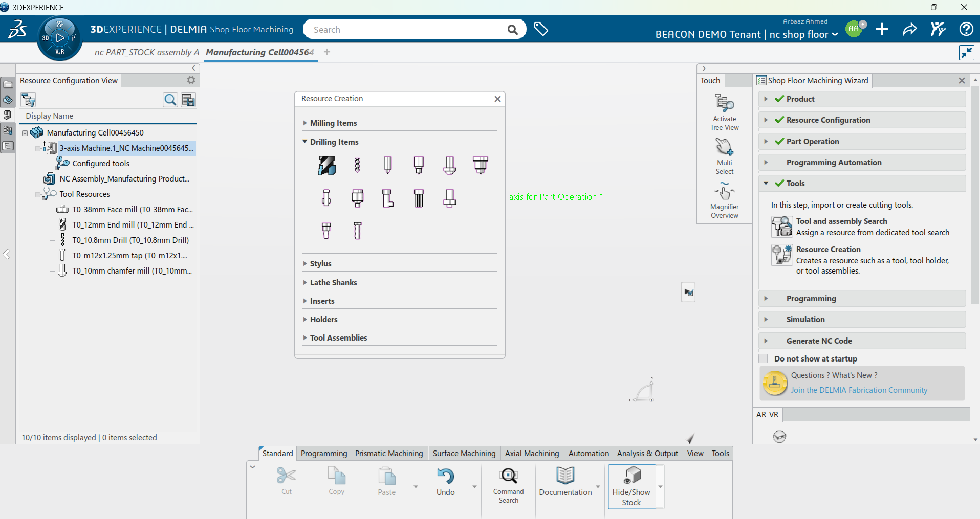Toggle Hide/Show Stock
The width and height of the screenshot is (980, 519).
pyautogui.click(x=632, y=486)
